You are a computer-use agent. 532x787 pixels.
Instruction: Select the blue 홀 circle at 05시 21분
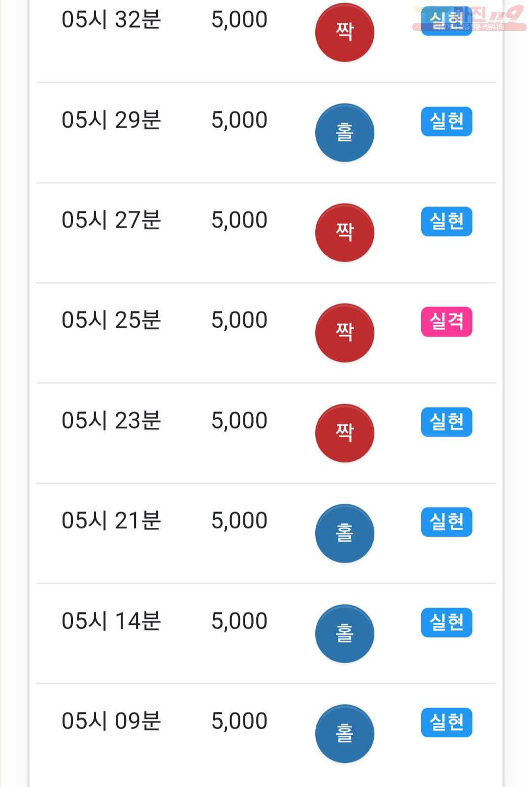point(344,533)
